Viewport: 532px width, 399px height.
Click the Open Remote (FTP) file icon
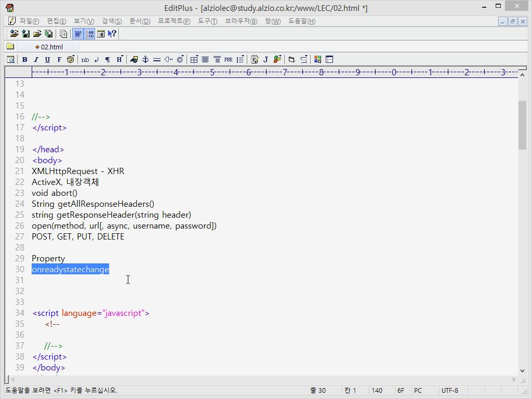[x=14, y=34]
